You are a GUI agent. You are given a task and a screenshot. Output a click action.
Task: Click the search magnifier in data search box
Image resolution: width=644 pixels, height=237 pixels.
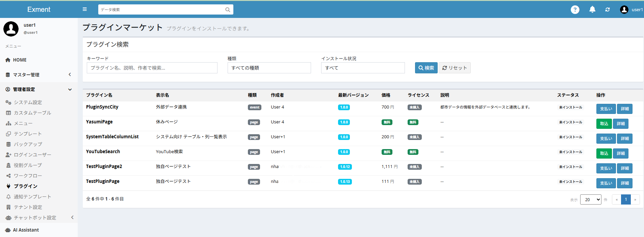tap(228, 10)
